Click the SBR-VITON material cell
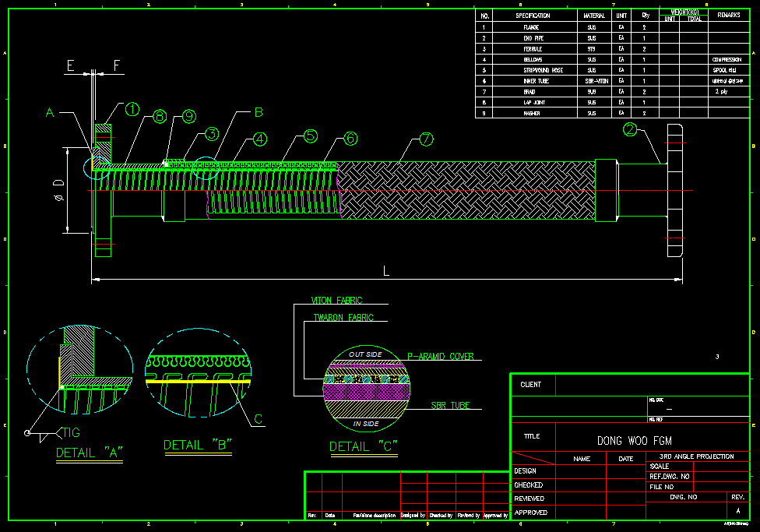760x532 pixels. [x=596, y=81]
